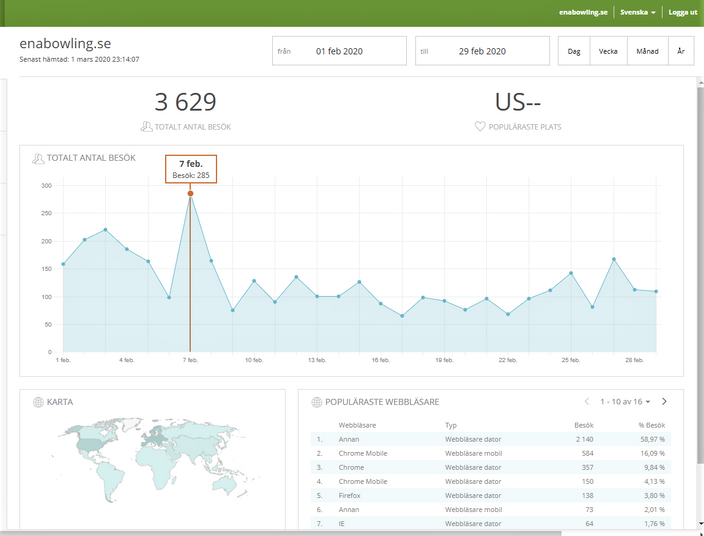Image resolution: width=704 pixels, height=536 pixels.
Task: Select the IE row
Action: pyautogui.click(x=491, y=523)
